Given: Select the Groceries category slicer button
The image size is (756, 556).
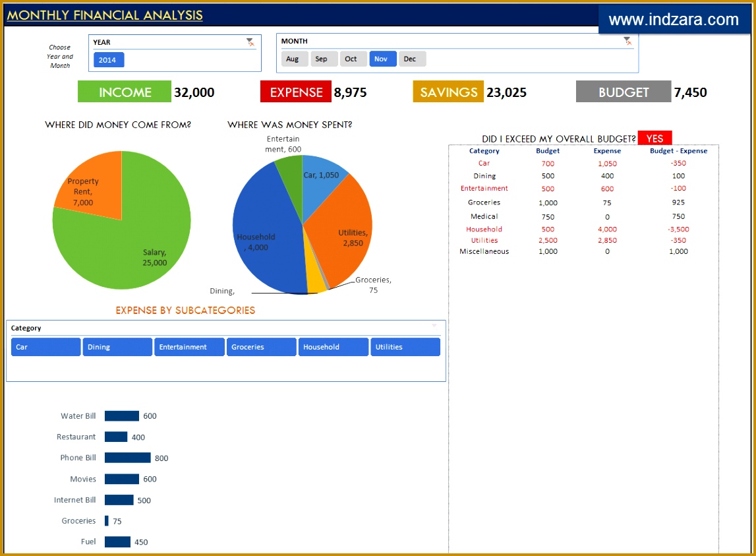Looking at the screenshot, I should pyautogui.click(x=261, y=346).
